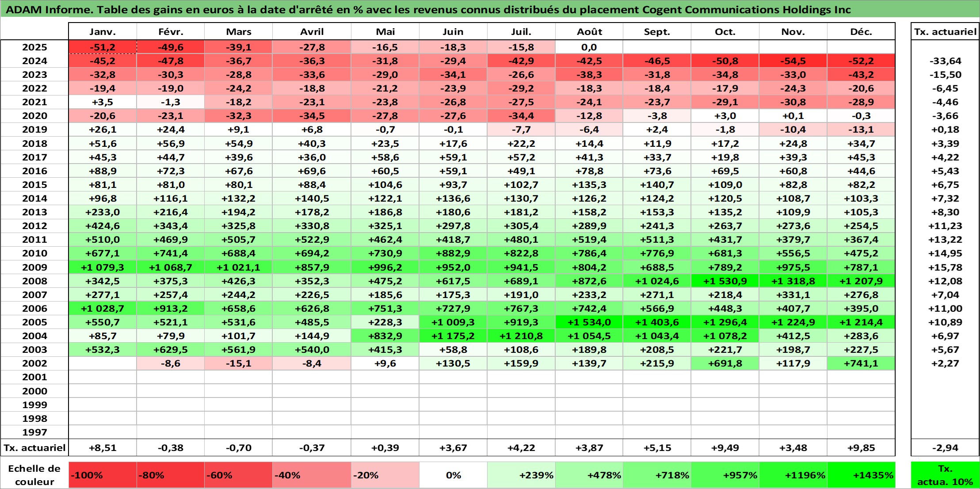Screen dimensions: 980x489
Task: Click the +26,1 cell for January 2019
Action: point(103,130)
